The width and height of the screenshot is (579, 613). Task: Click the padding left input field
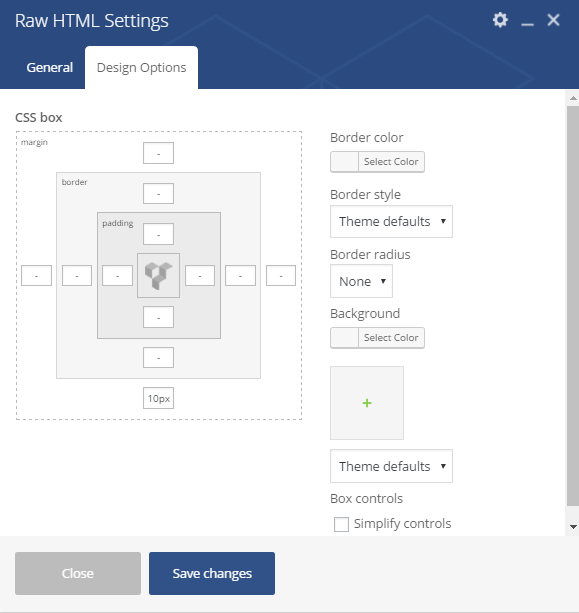(x=117, y=276)
